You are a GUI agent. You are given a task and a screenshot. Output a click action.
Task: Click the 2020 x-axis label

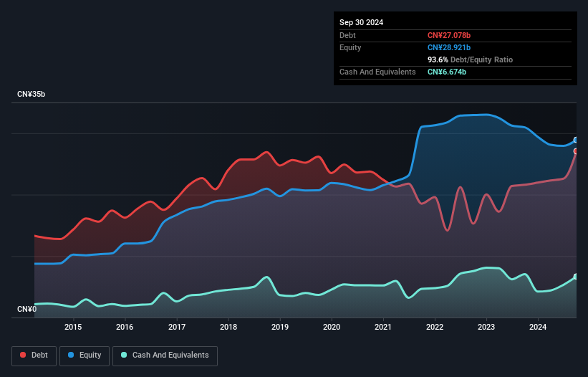pyautogui.click(x=332, y=327)
